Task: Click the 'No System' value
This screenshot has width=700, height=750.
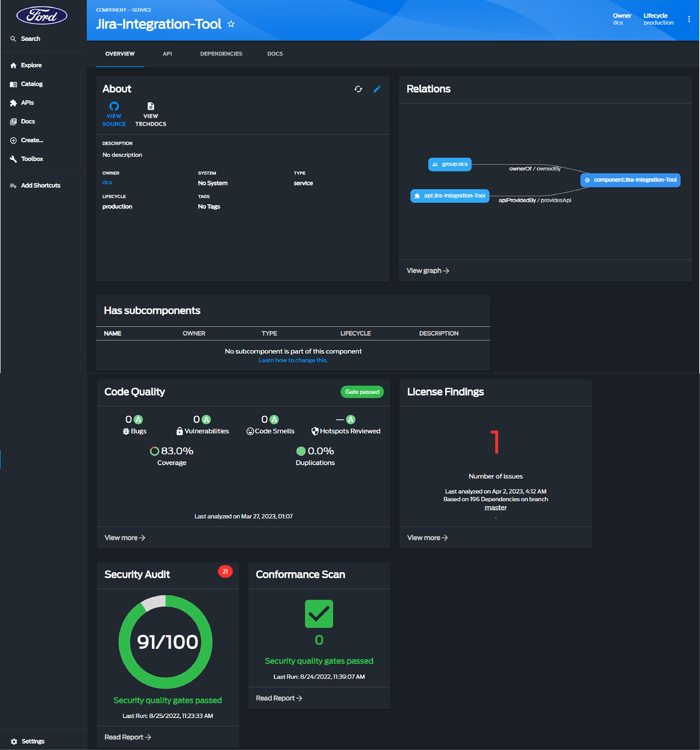Action: (213, 183)
